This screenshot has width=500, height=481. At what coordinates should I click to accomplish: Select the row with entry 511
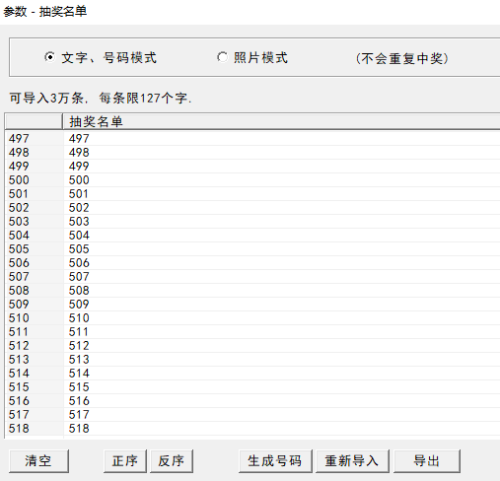[252, 332]
